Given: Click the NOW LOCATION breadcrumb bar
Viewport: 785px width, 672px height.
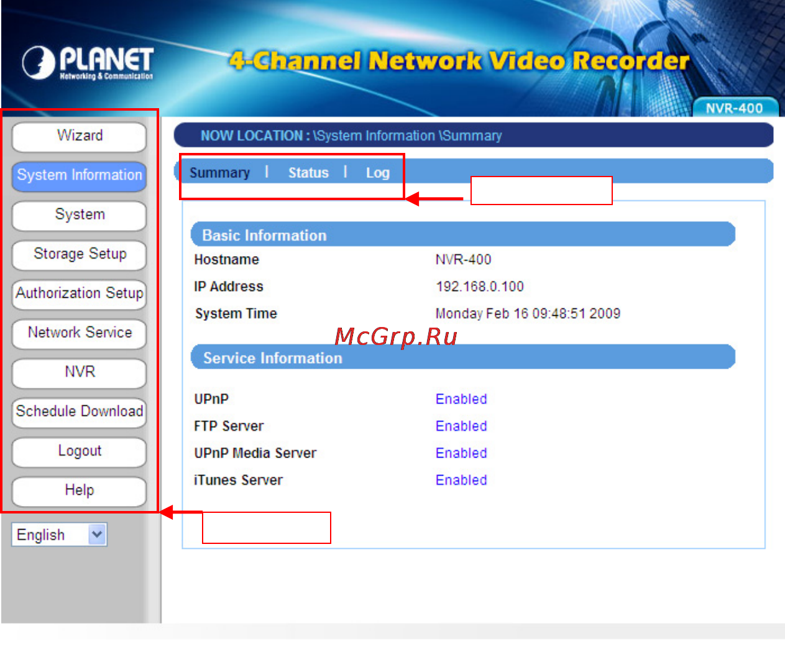Looking at the screenshot, I should (x=474, y=136).
